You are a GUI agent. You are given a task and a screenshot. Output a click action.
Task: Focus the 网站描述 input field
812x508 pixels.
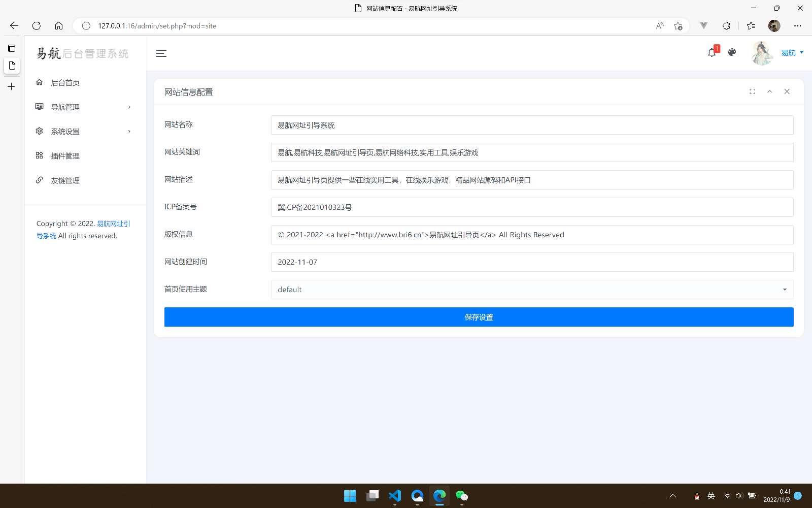click(532, 180)
